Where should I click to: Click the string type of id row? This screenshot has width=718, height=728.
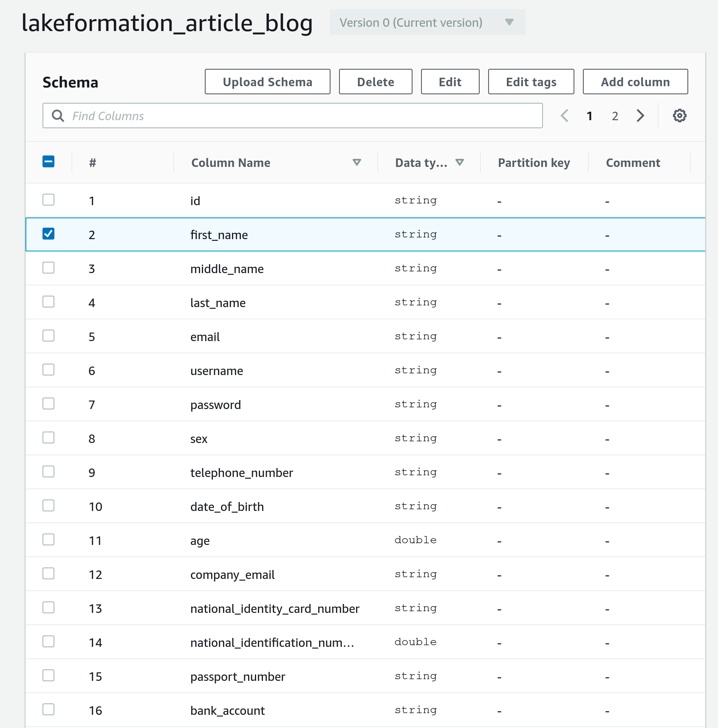click(x=416, y=200)
